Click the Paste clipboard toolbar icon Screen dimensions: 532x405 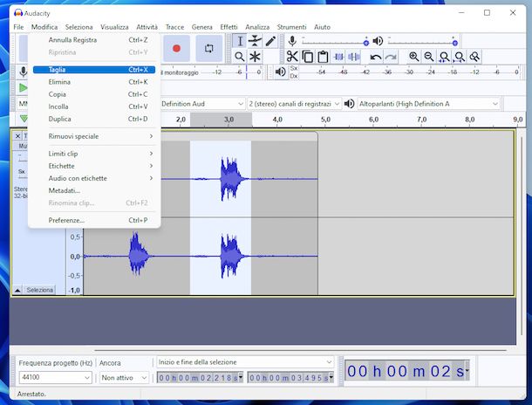pyautogui.click(x=323, y=57)
